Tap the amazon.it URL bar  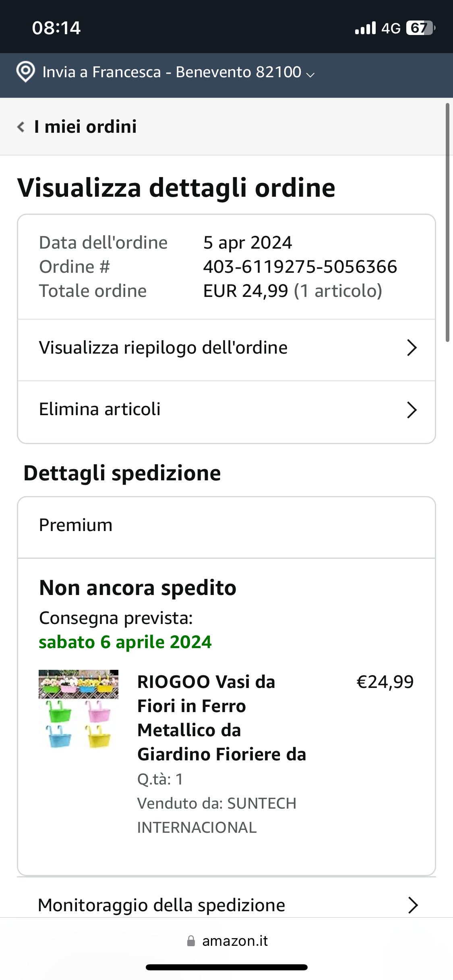235,941
